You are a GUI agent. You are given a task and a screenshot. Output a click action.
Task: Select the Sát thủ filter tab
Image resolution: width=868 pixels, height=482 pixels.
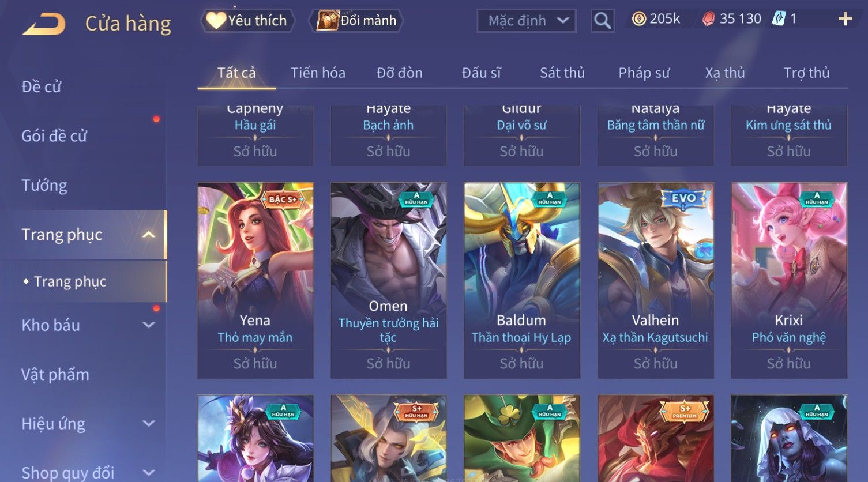562,73
